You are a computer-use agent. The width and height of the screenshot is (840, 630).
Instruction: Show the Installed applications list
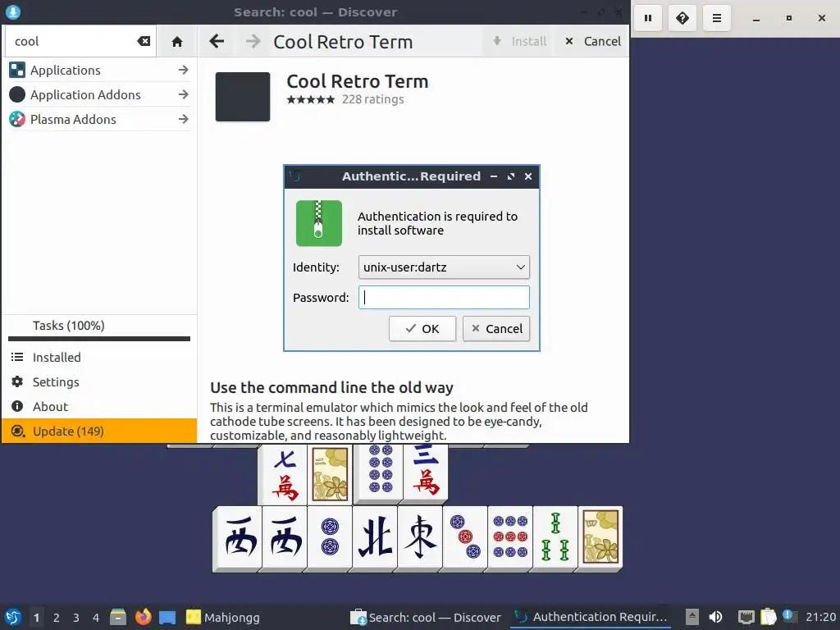(x=99, y=358)
